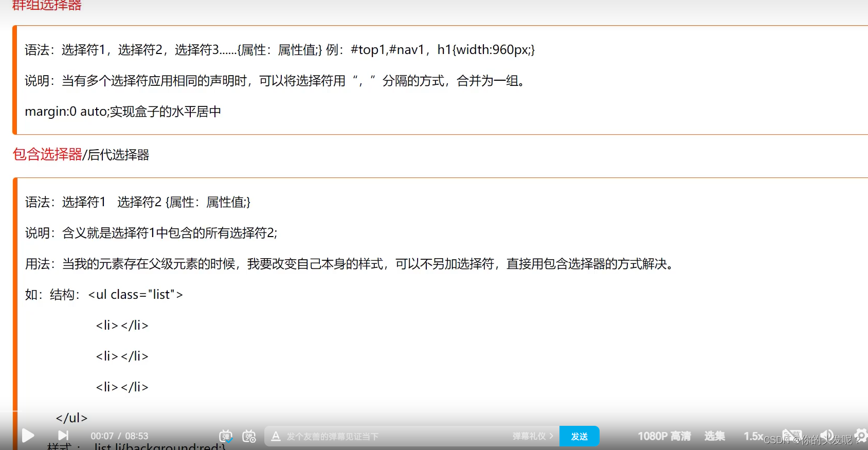Open the 1080P 高清 quality menu

[x=664, y=436]
